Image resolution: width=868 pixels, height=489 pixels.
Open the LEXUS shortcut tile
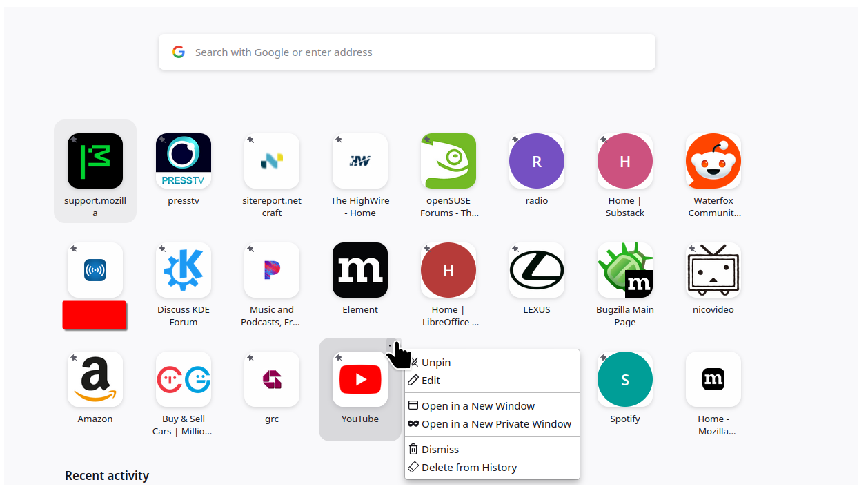(x=537, y=270)
